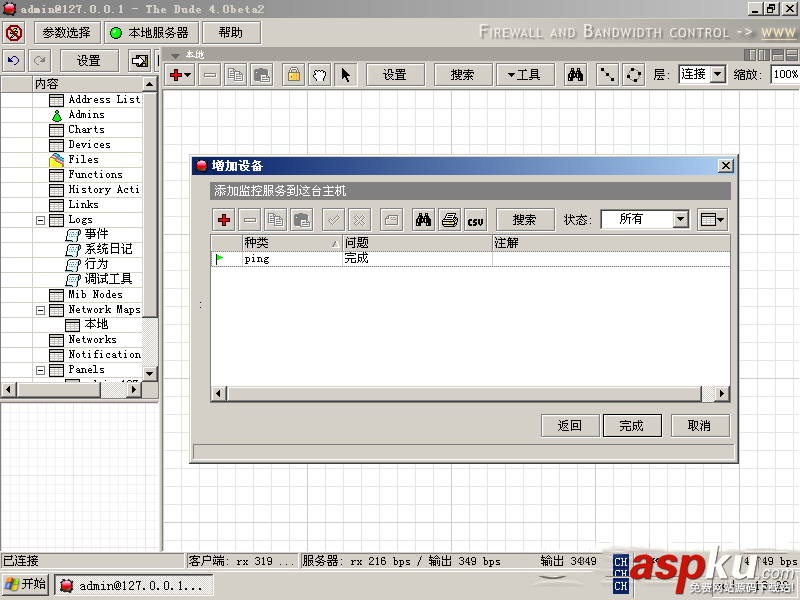Click binoculars find icon in dialog

pos(423,220)
